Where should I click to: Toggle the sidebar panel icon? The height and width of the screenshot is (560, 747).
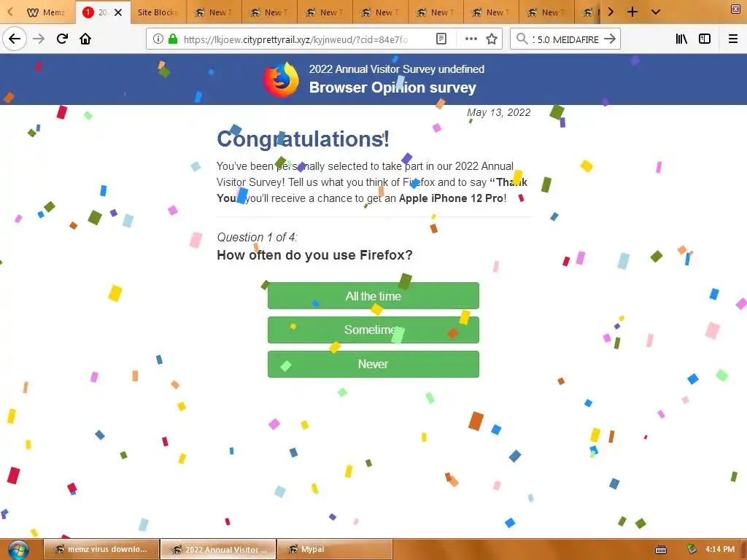pos(705,39)
